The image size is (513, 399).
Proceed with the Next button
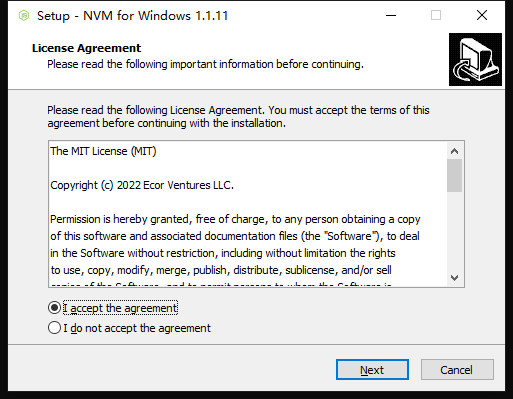click(372, 370)
